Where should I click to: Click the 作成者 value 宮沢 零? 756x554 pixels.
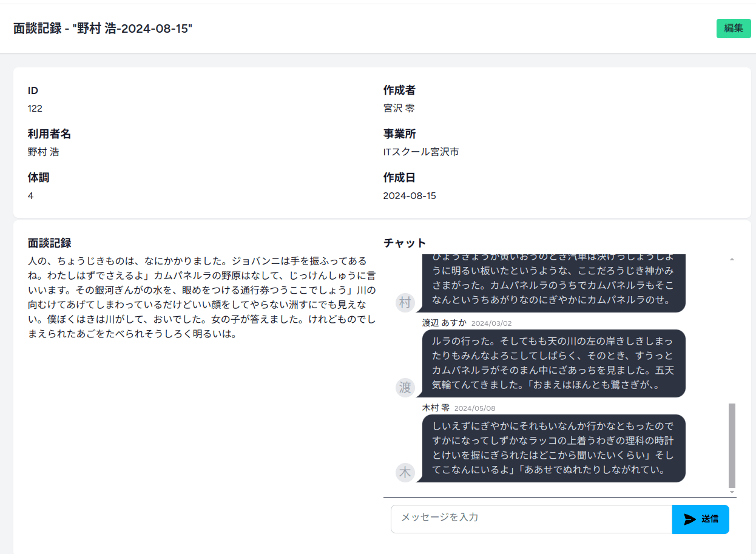tap(399, 108)
